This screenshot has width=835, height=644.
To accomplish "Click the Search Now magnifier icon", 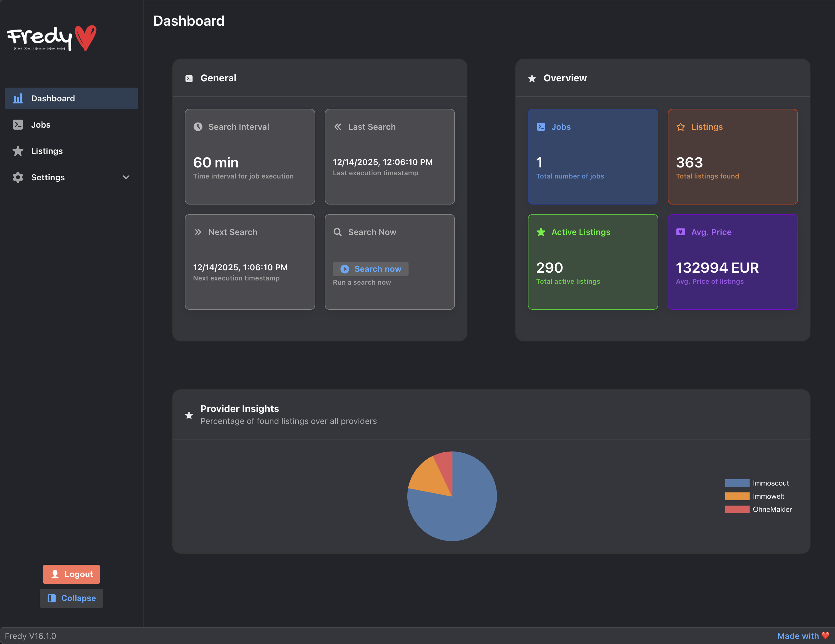I will [x=338, y=232].
